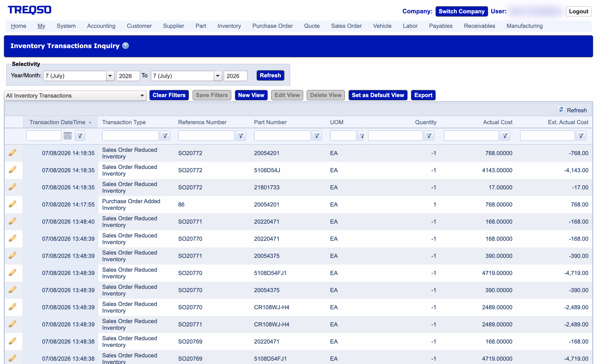Open the Part Number filter icon

[x=317, y=136]
